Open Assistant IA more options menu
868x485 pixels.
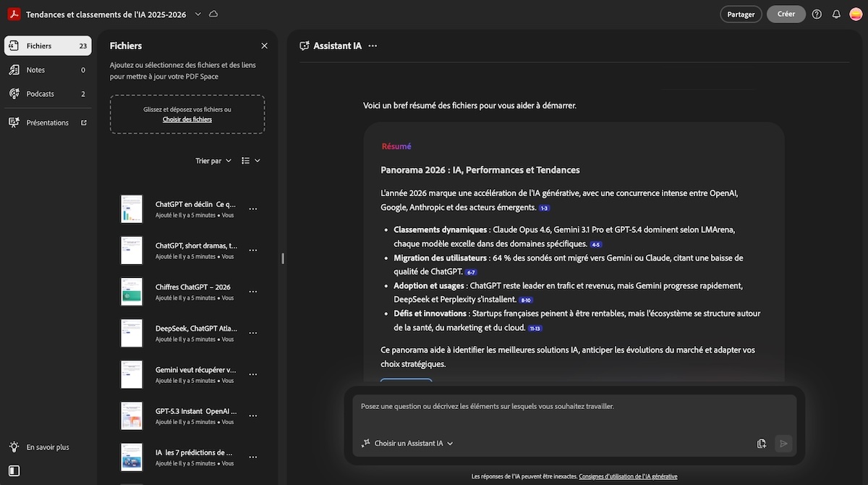[373, 46]
